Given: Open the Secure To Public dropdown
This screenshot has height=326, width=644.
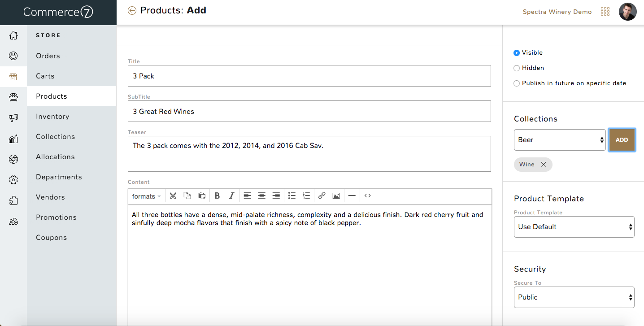Looking at the screenshot, I should pos(574,297).
